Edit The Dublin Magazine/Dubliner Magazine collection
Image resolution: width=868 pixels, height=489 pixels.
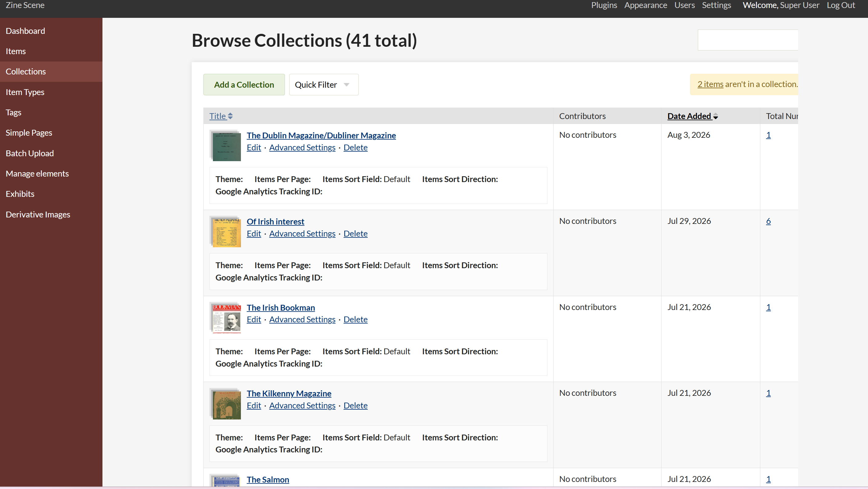[x=254, y=148]
